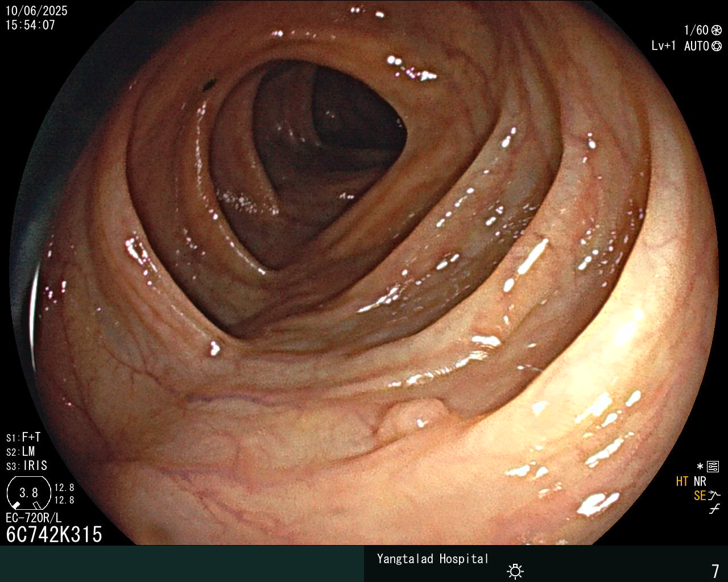Click the S1: F+T switch assignment
The height and width of the screenshot is (582, 728).
[23, 438]
